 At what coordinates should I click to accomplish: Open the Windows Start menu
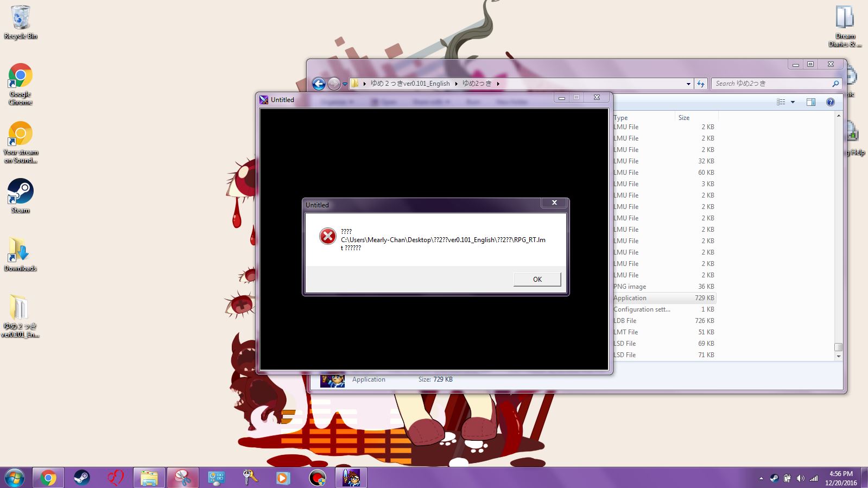click(14, 478)
